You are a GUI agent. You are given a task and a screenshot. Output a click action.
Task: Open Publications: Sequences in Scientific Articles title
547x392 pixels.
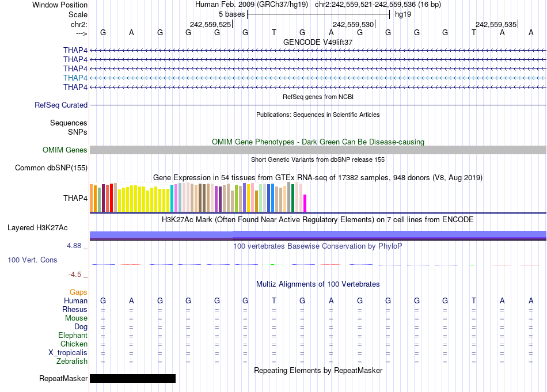[318, 115]
